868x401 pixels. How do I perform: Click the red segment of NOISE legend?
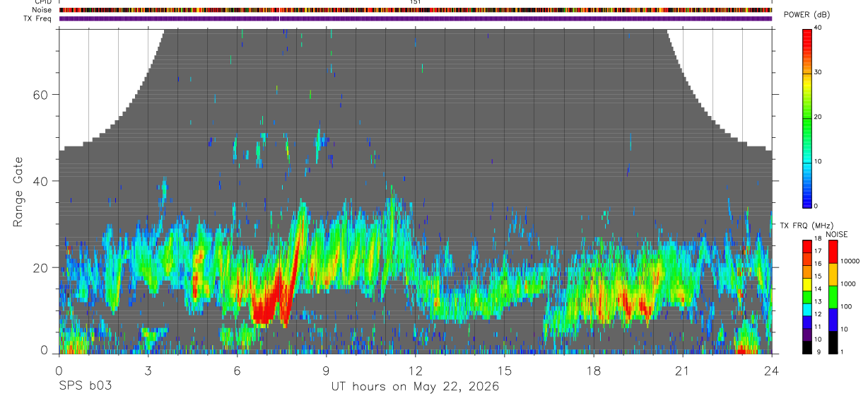834,252
